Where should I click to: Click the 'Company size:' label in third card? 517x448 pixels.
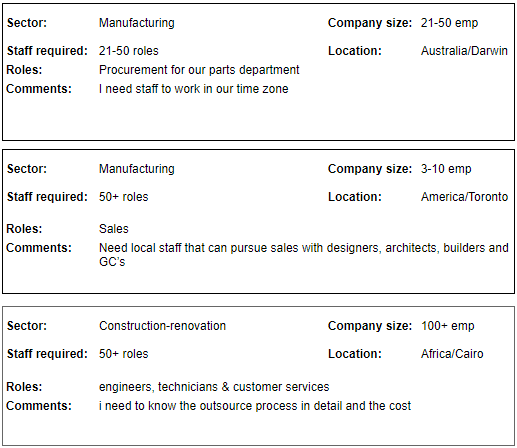tap(370, 326)
